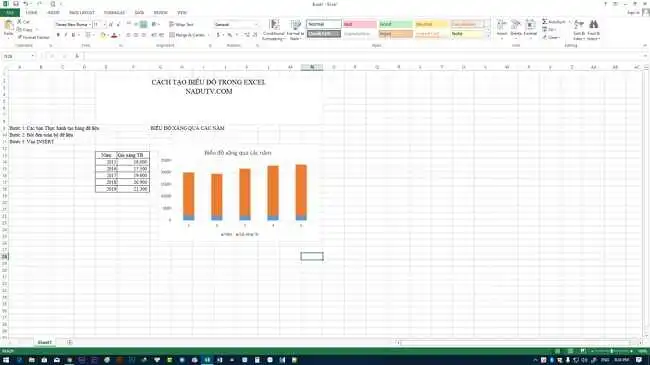Select the Sheet1 worksheet tab
The image size is (650, 365).
(44, 342)
